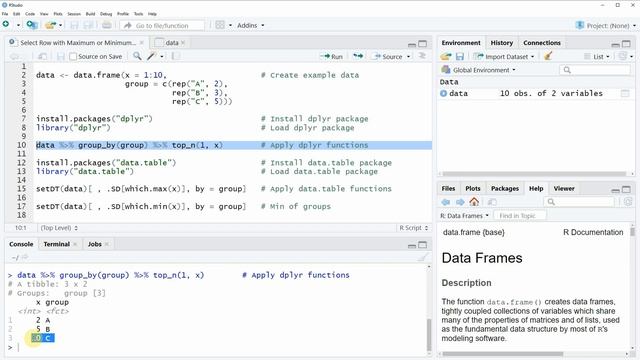Switch to the Plots tab
Screen dimensions: 640x360
click(473, 188)
